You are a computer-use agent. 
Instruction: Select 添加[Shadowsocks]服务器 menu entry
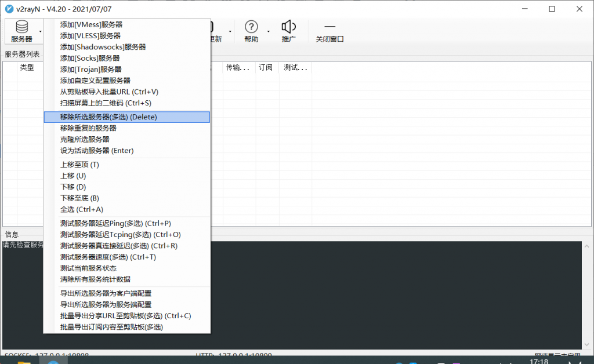(x=103, y=47)
